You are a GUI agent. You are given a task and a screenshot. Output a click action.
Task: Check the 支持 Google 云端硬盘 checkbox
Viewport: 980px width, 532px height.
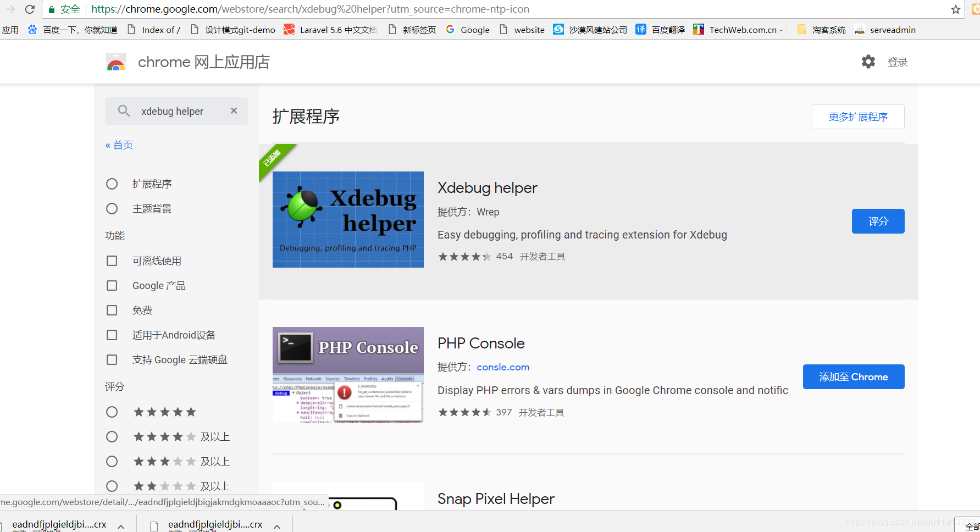tap(112, 359)
